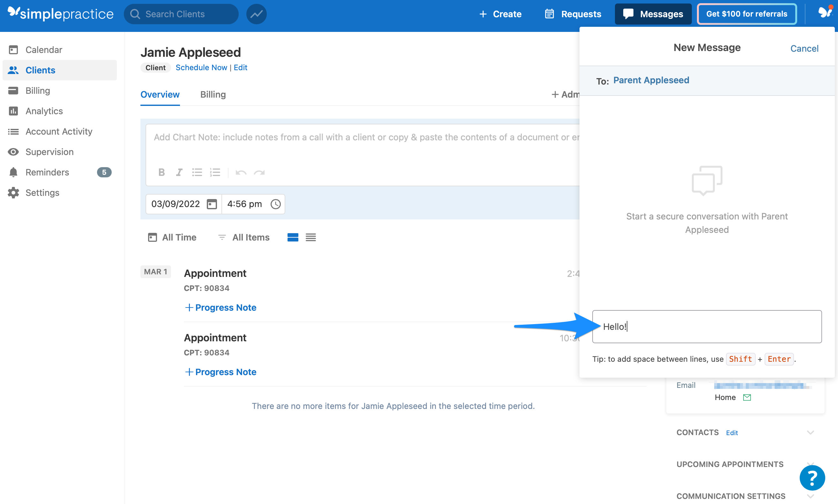
Task: Cancel the new message
Action: pyautogui.click(x=804, y=48)
